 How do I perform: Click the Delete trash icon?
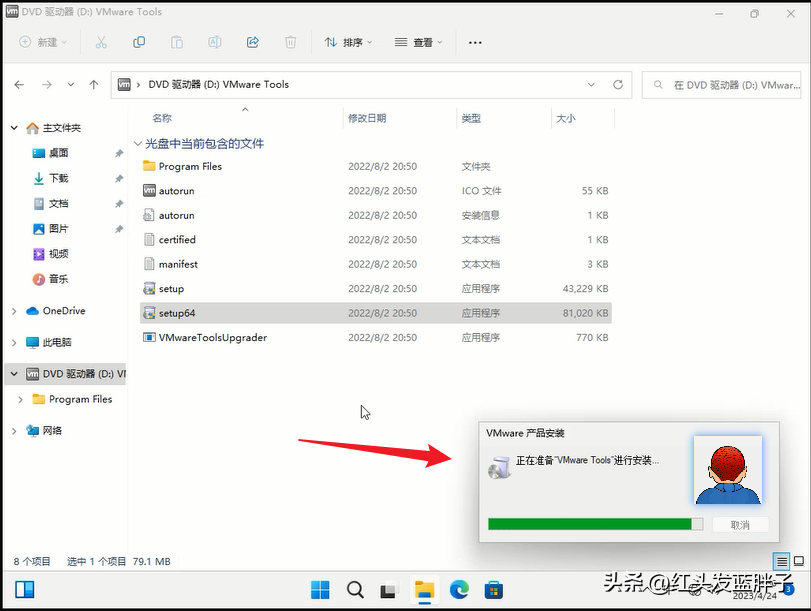pos(291,42)
